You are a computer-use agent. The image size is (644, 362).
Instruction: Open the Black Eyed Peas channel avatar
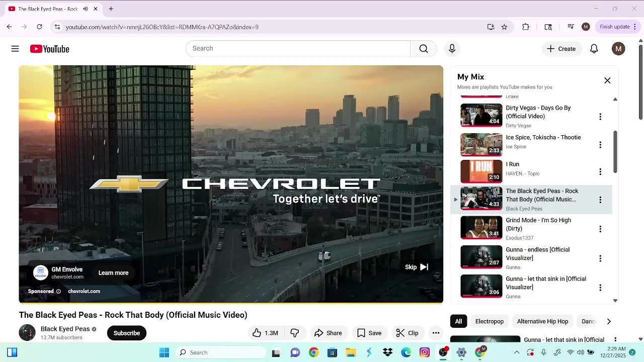pyautogui.click(x=27, y=333)
